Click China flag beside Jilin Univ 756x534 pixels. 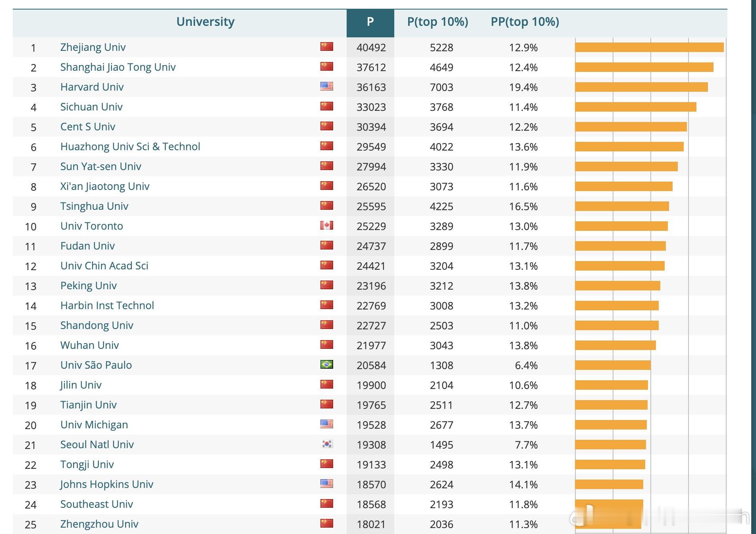tap(327, 385)
